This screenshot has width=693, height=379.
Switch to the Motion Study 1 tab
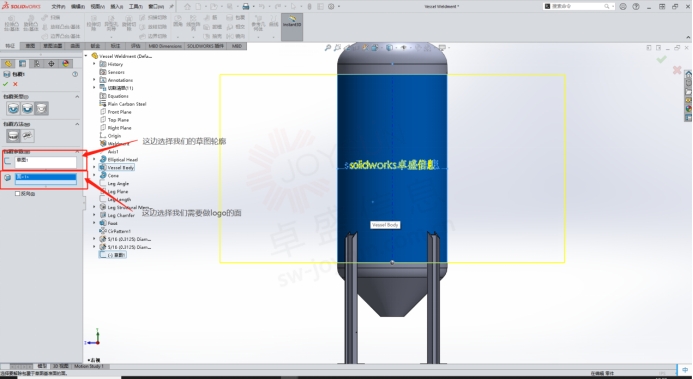pos(88,366)
